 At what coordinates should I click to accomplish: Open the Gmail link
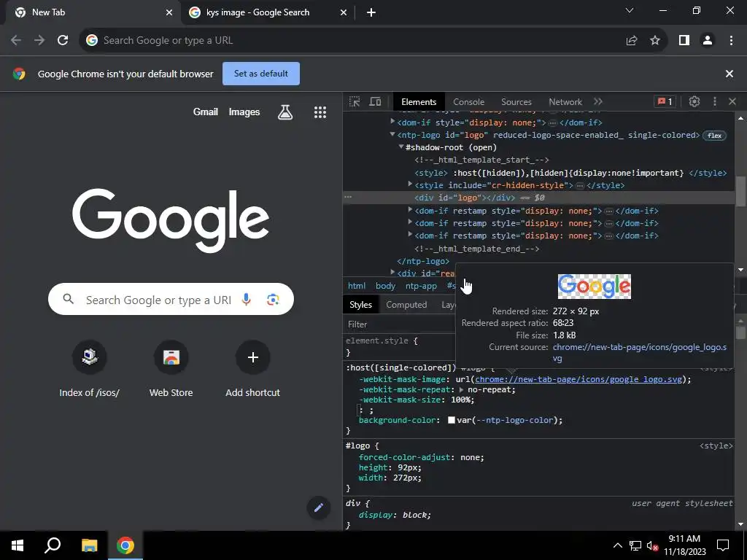(205, 112)
